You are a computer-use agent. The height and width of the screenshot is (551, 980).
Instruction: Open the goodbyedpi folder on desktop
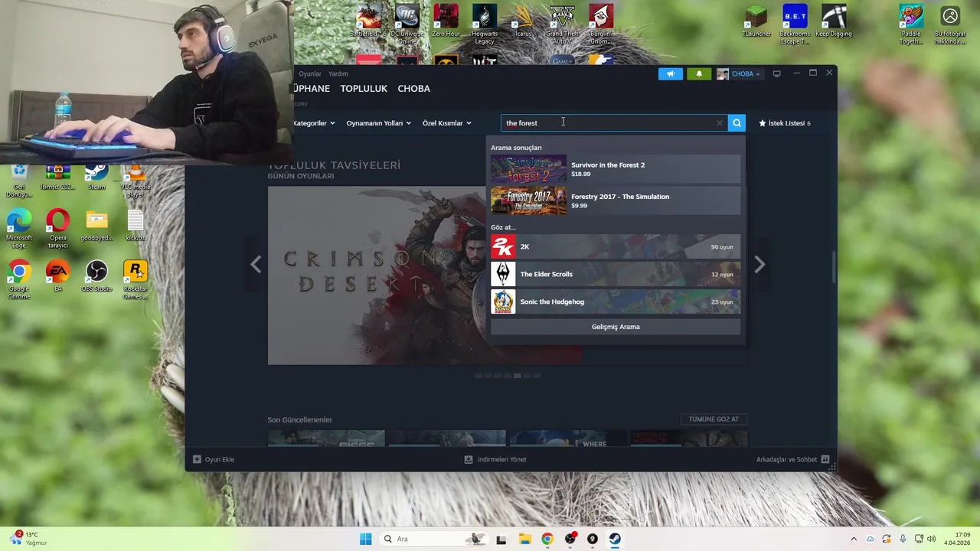tap(96, 226)
